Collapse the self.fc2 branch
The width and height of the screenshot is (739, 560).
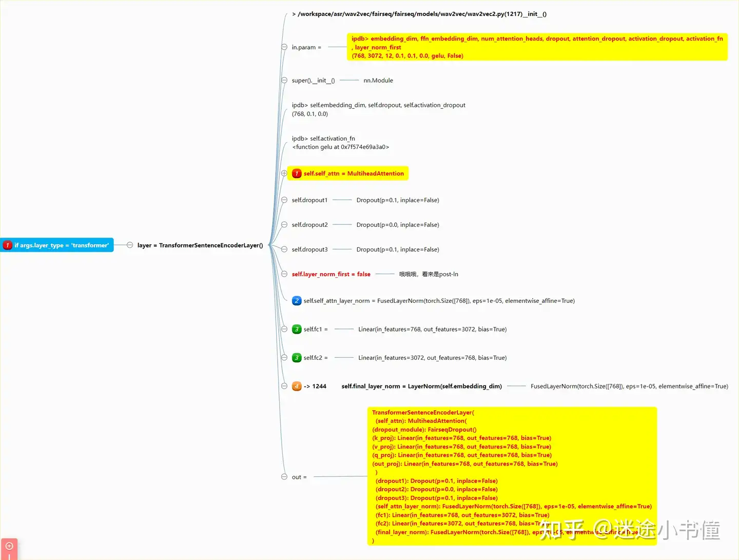coord(284,358)
